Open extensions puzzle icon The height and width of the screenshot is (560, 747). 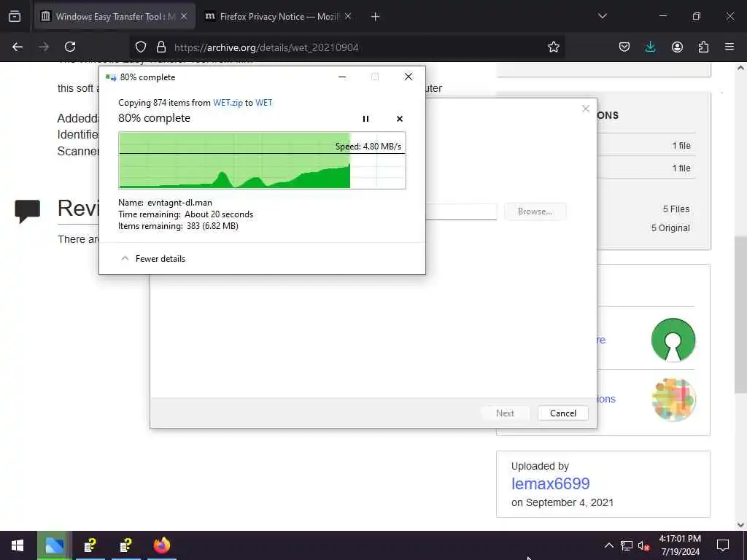coord(703,47)
